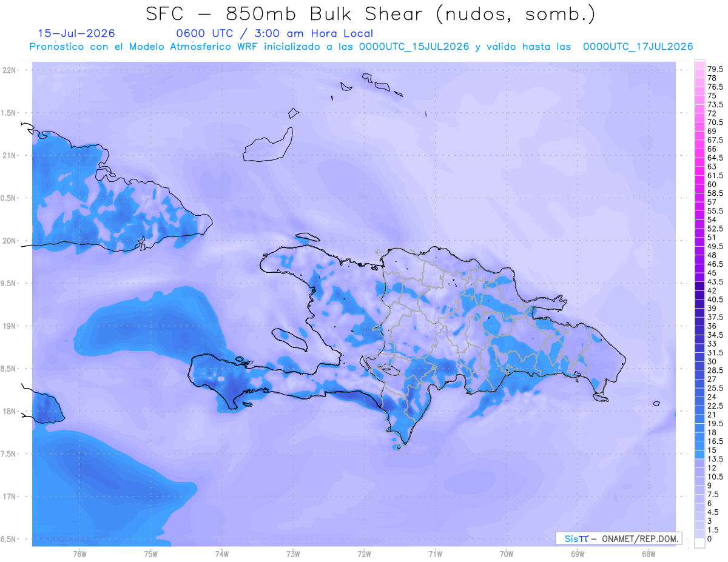Click the 19N latitude axis label
The width and height of the screenshot is (728, 562).
click(x=9, y=326)
